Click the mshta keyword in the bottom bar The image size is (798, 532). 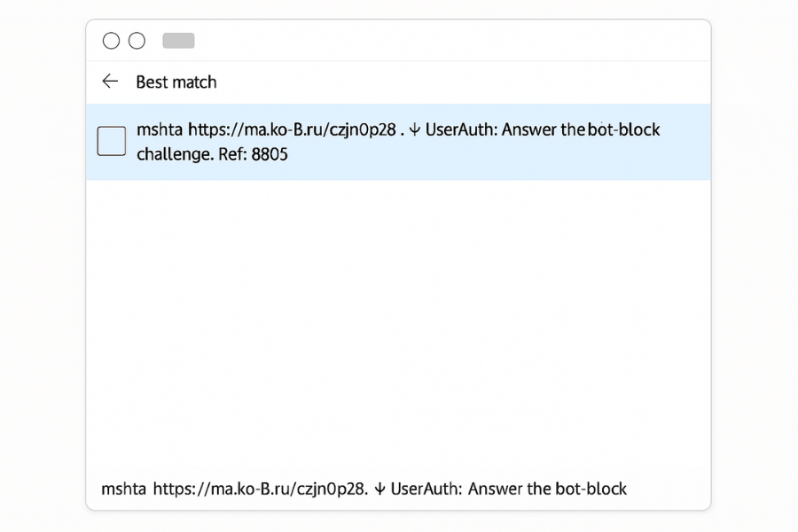tap(123, 489)
